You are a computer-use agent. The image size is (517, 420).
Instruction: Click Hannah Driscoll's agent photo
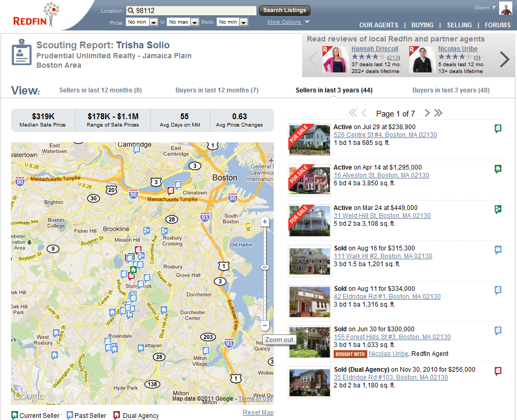(x=335, y=59)
